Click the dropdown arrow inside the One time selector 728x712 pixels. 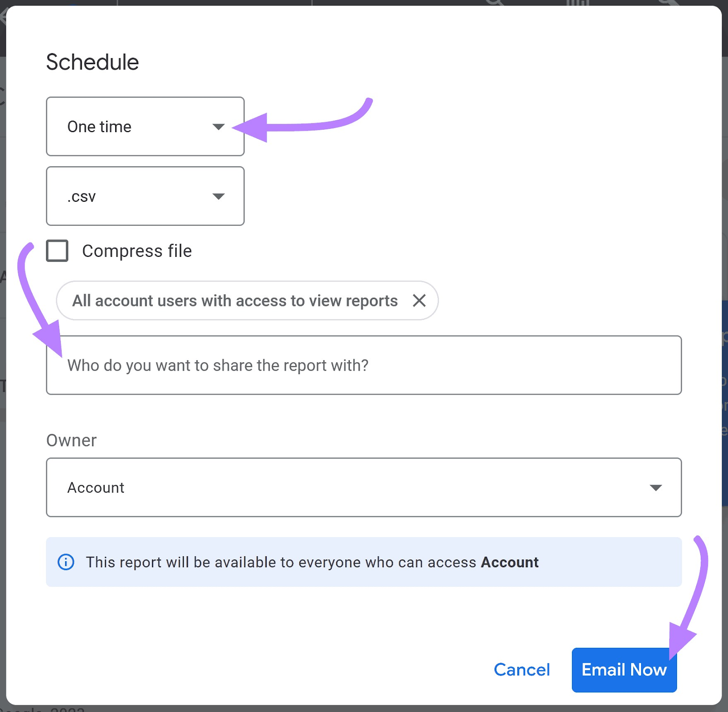pyautogui.click(x=219, y=127)
